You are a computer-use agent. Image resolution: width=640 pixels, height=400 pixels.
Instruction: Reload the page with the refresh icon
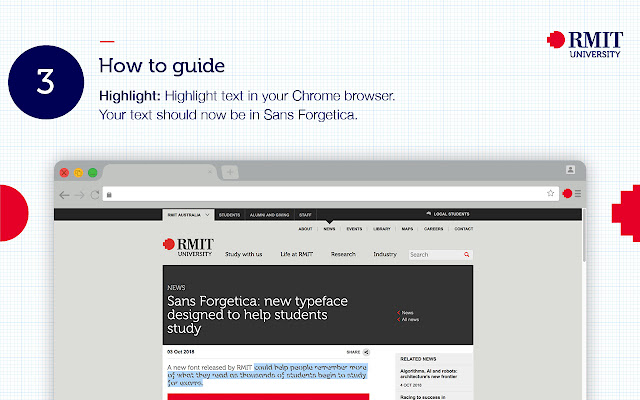[95, 194]
